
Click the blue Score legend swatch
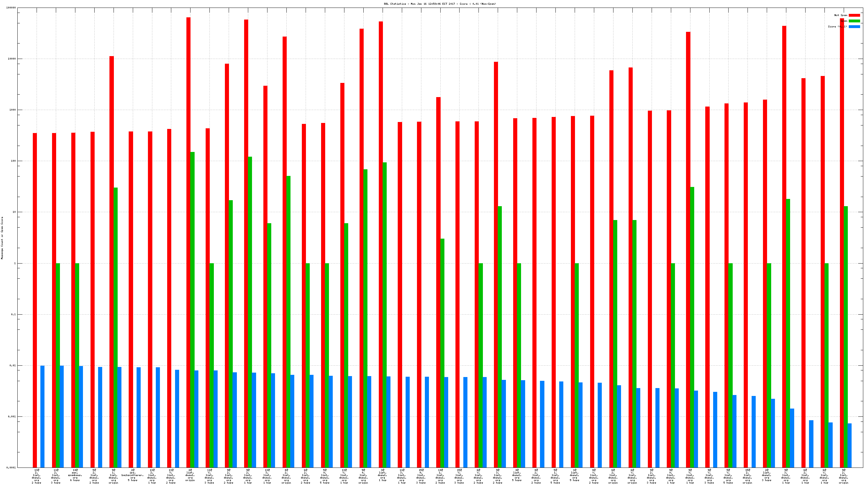[854, 26]
